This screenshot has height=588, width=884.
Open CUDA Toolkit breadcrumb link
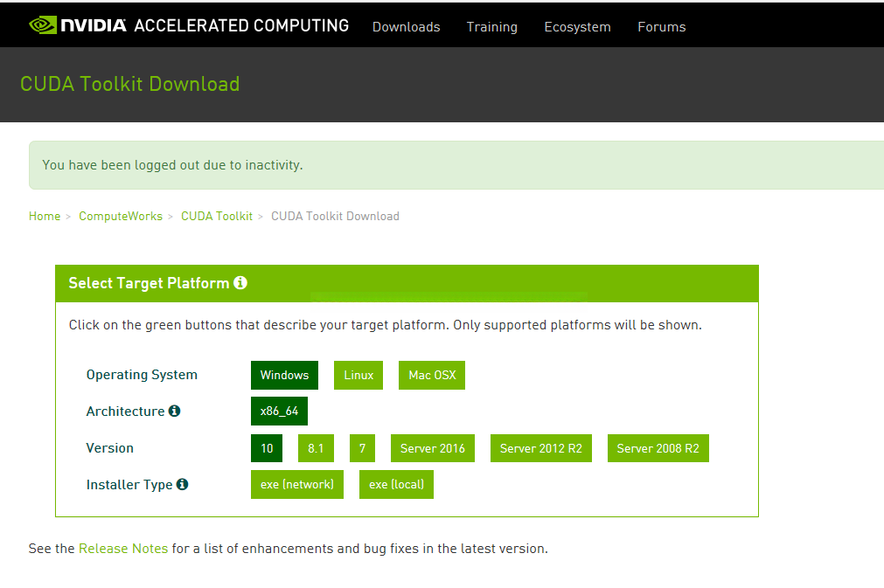click(217, 217)
